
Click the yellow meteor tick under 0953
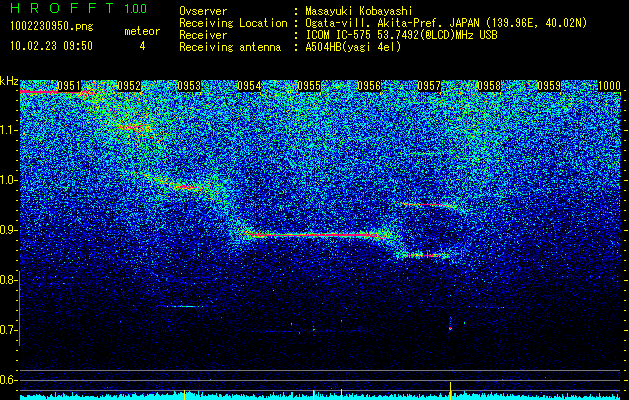[184, 394]
